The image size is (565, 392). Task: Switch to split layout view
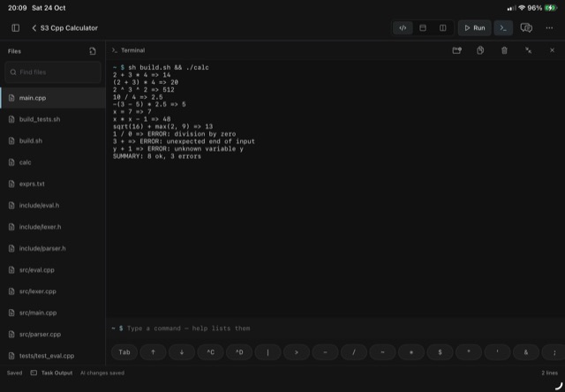443,27
